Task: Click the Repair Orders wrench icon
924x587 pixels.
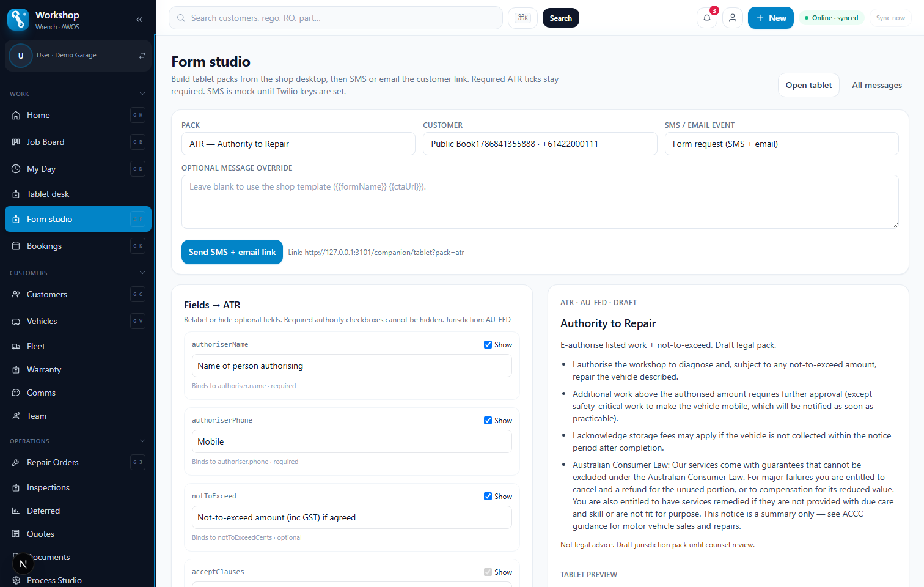Action: (16, 462)
